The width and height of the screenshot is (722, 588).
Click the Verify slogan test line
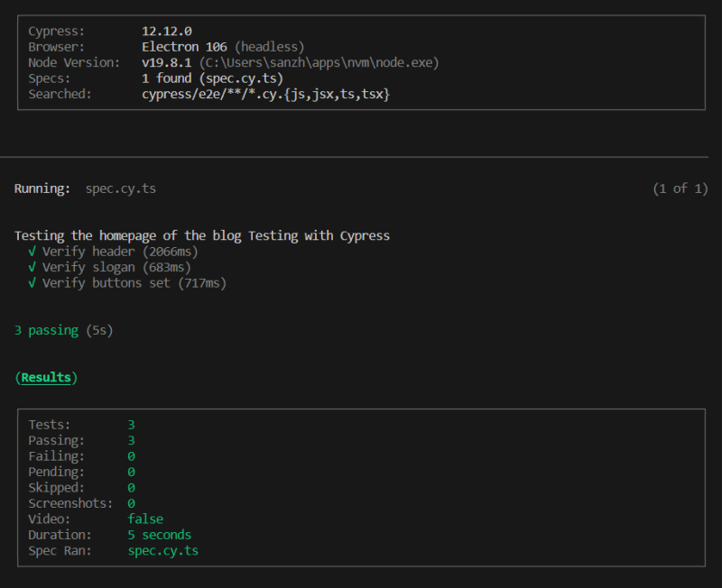click(116, 267)
